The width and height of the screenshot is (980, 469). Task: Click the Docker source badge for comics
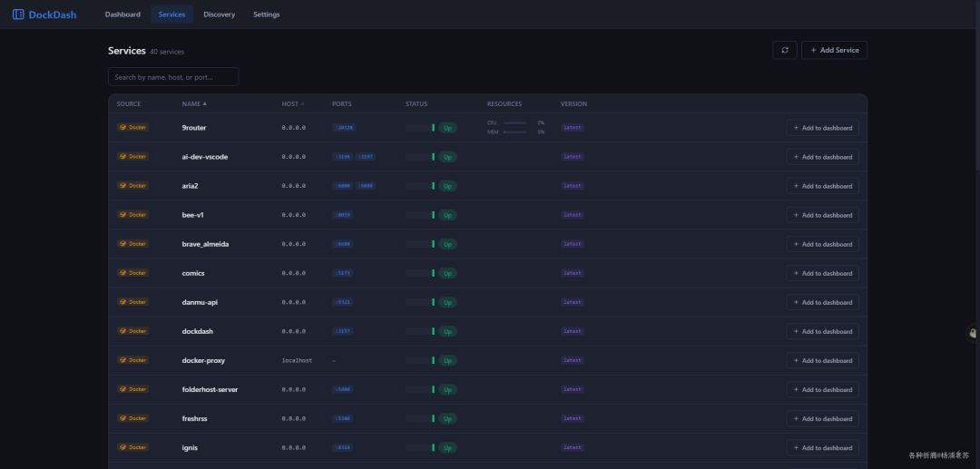132,273
